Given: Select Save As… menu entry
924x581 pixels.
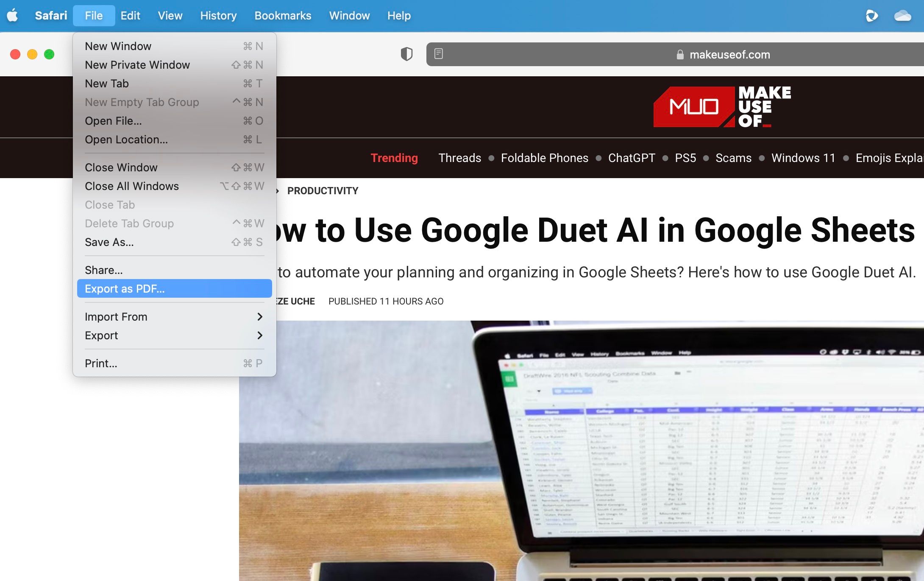Looking at the screenshot, I should [109, 242].
